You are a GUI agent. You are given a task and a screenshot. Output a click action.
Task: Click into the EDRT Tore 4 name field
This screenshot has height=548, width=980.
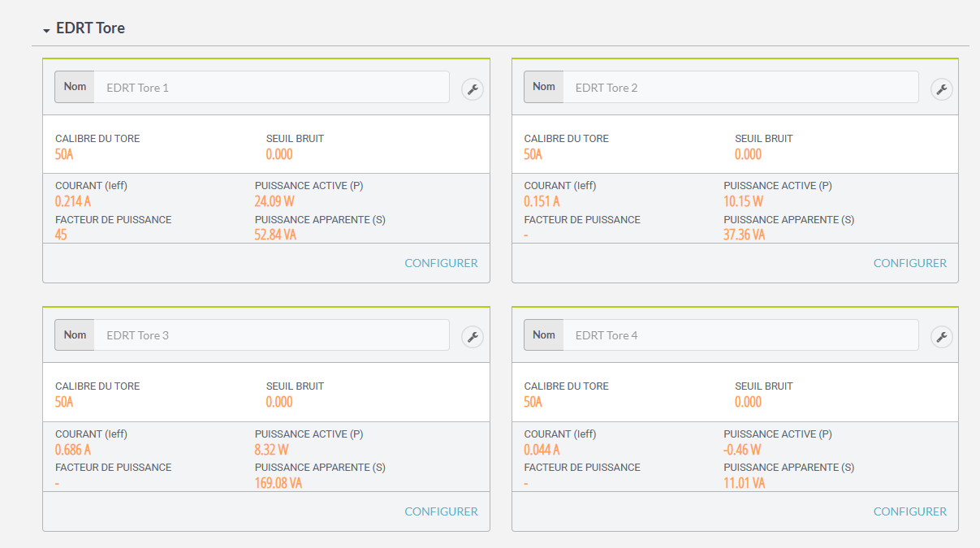740,335
